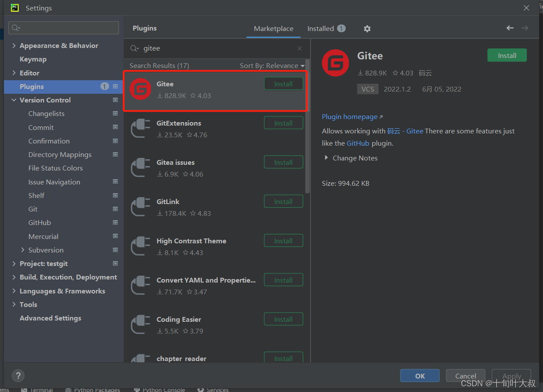This screenshot has height=392, width=543.
Task: Install the Gitee plugin from results list
Action: tap(283, 84)
